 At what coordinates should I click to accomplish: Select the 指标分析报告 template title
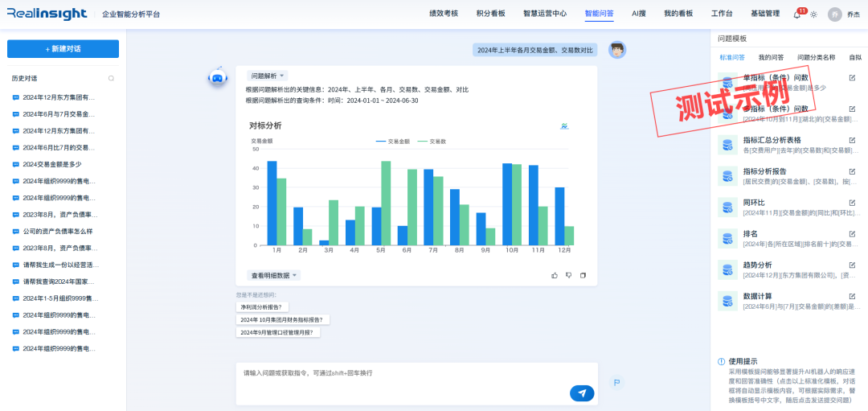(764, 171)
